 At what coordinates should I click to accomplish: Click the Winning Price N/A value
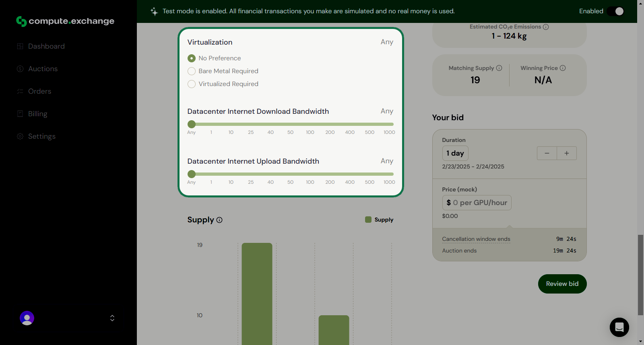coord(543,80)
